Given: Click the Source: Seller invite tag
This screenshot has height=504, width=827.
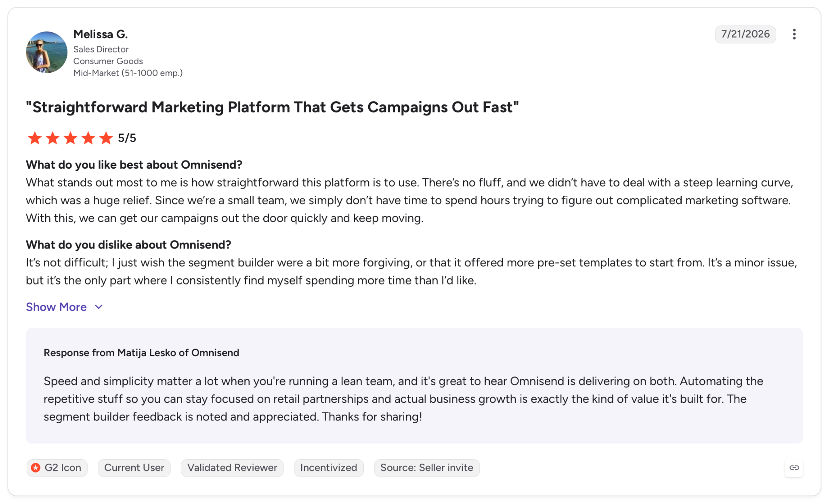Looking at the screenshot, I should [427, 468].
